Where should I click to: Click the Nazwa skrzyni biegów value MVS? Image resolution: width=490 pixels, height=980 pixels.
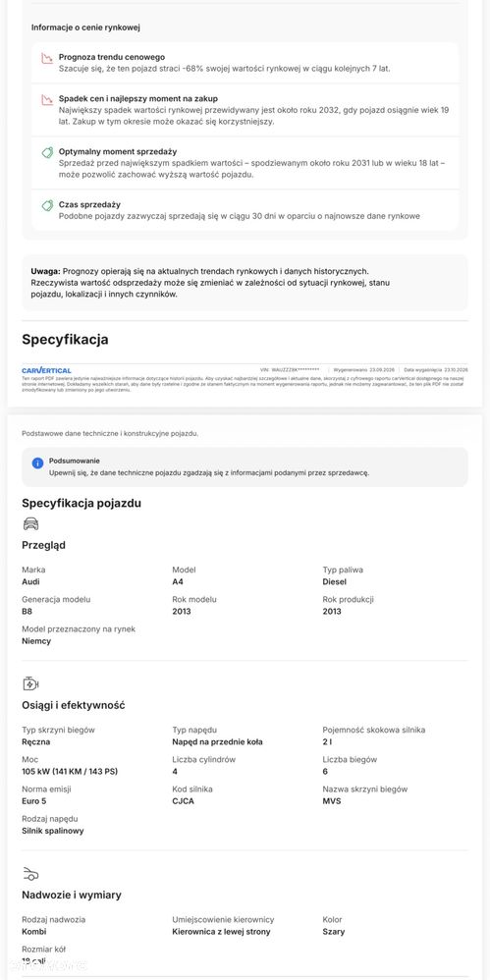point(332,801)
